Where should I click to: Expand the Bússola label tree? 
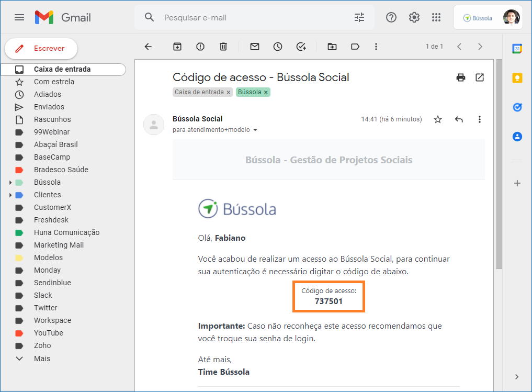coord(10,183)
